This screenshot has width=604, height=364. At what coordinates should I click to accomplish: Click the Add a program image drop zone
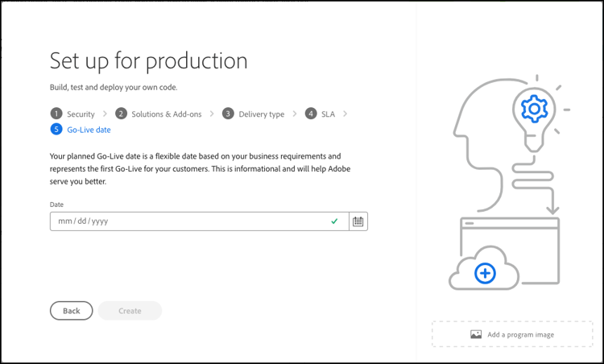point(512,334)
